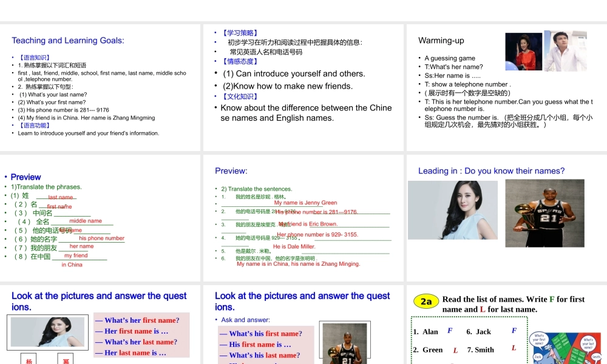This screenshot has width=607, height=364.
Task: Click '— What's her first name?' question
Action: click(x=137, y=320)
